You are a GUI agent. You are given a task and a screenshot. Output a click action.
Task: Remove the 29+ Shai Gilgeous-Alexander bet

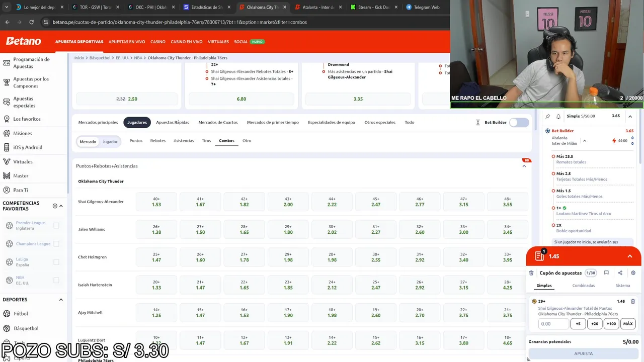pos(633,301)
